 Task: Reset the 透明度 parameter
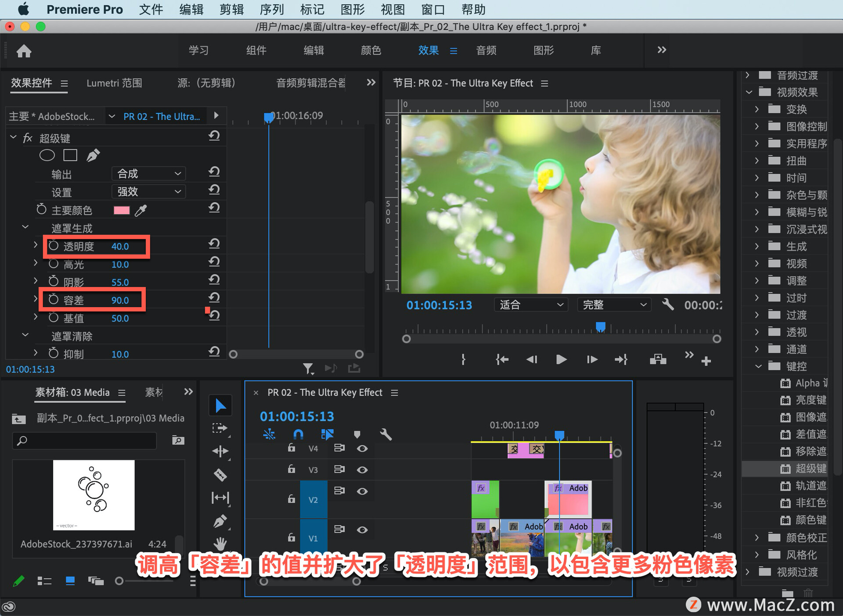[214, 244]
